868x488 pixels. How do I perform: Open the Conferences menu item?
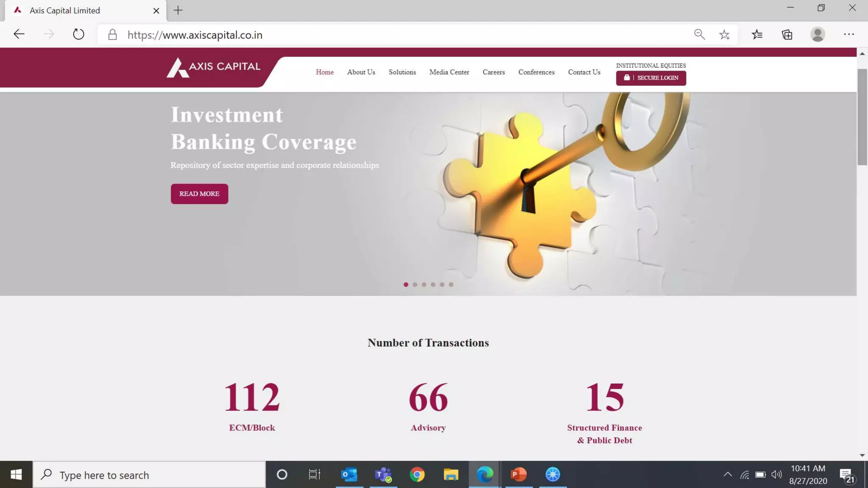coord(536,72)
